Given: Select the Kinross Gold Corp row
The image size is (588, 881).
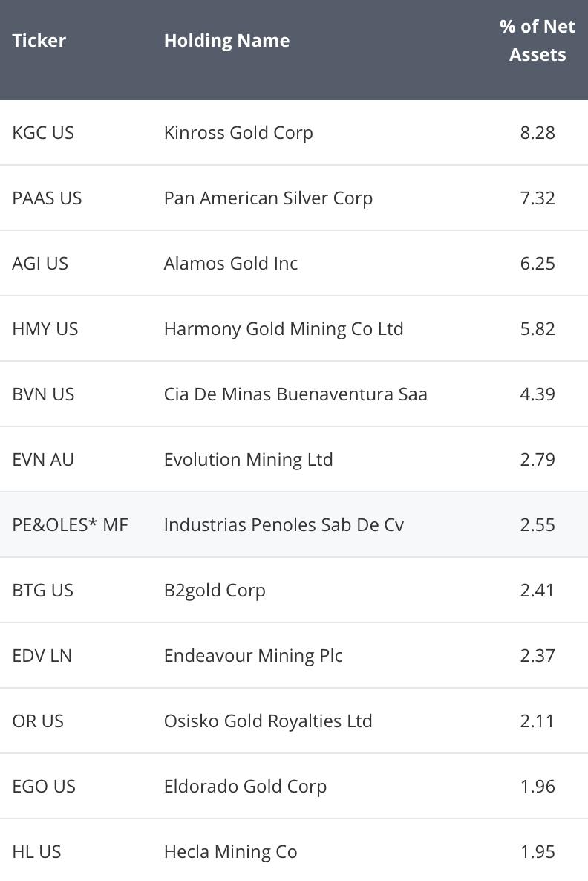Looking at the screenshot, I should pos(294,133).
